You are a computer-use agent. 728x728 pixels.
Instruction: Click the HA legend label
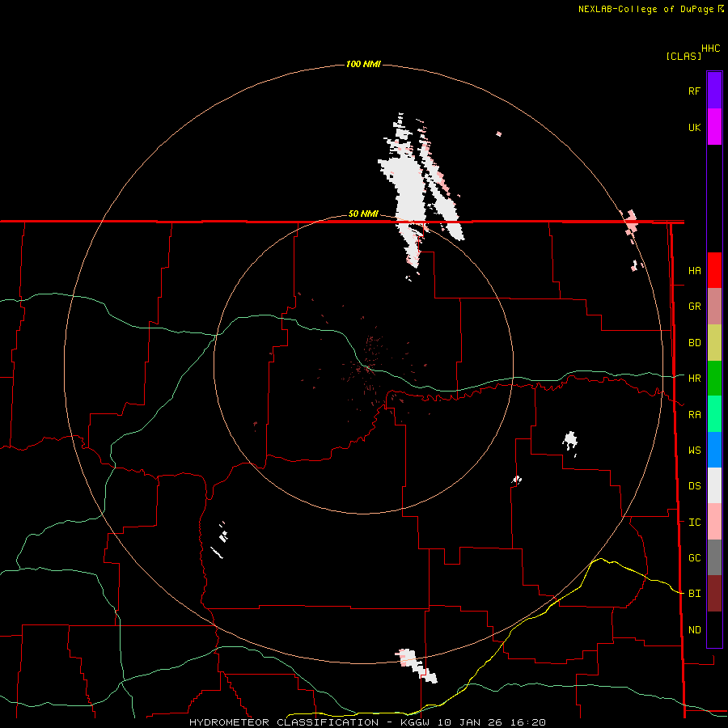point(694,271)
